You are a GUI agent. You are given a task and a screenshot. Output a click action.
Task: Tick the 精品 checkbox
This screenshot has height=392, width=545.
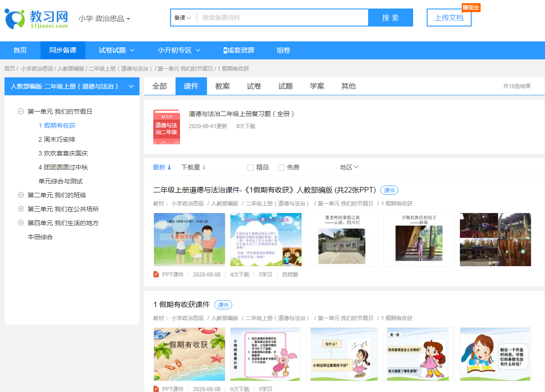click(251, 168)
